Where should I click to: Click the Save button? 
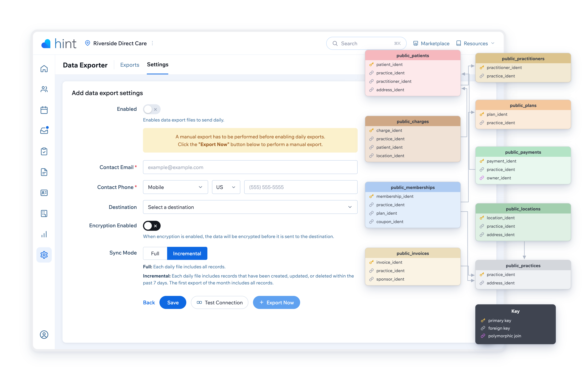pos(173,302)
